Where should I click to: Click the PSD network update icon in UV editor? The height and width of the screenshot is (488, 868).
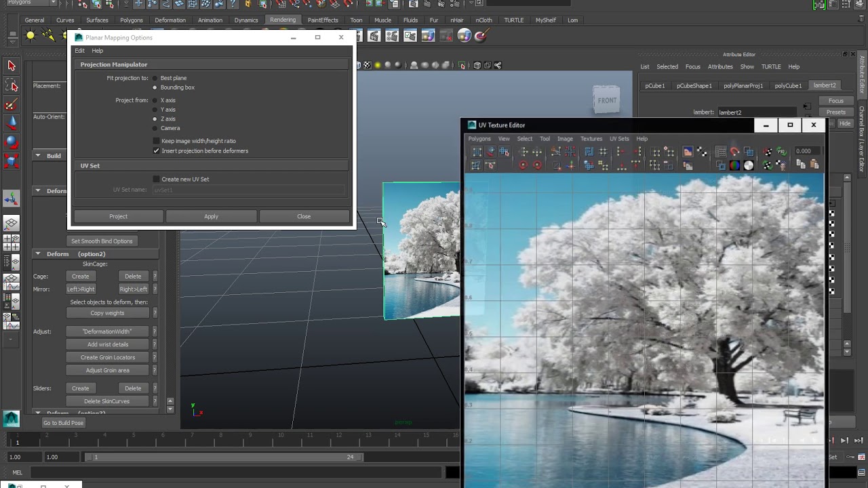[x=782, y=152]
